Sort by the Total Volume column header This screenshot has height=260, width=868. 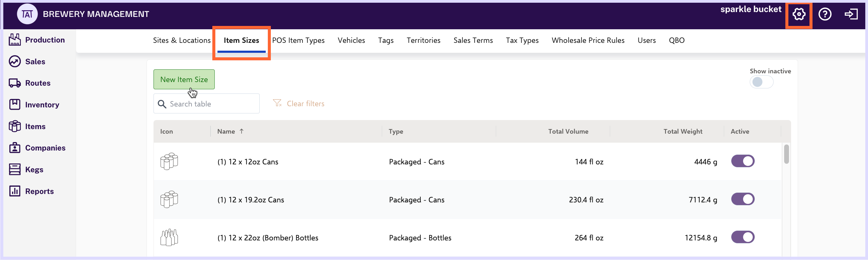click(x=568, y=131)
